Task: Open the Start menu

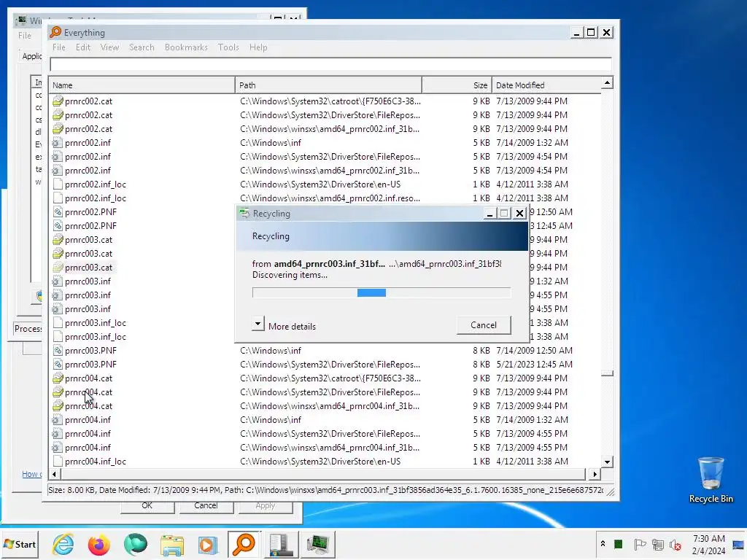Action: pyautogui.click(x=20, y=544)
